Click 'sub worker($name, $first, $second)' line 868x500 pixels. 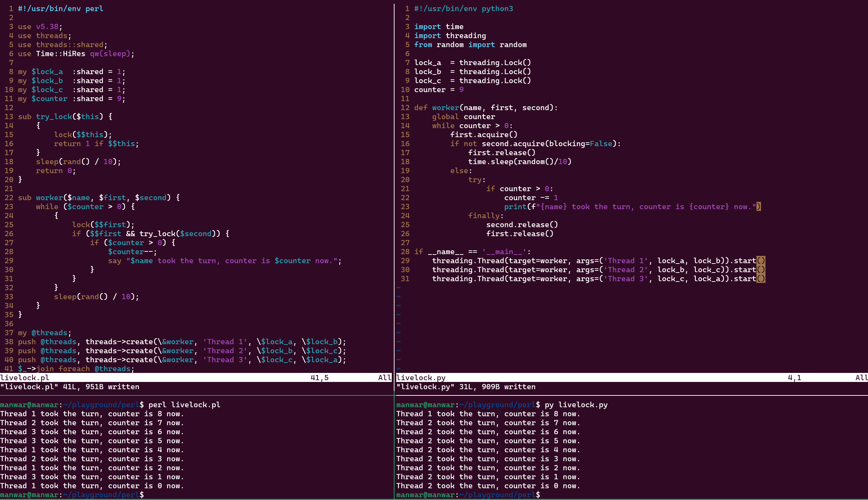tap(99, 198)
